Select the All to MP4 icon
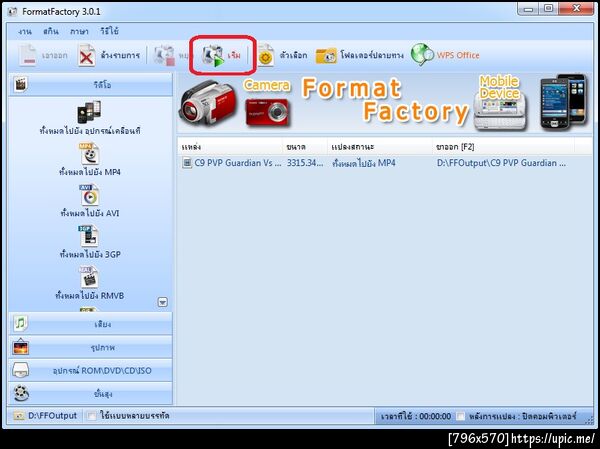This screenshot has height=449, width=600. pyautogui.click(x=89, y=153)
